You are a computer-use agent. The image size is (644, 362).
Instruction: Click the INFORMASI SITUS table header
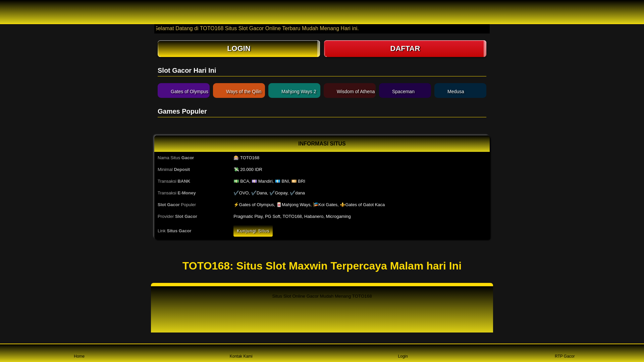pos(322,143)
